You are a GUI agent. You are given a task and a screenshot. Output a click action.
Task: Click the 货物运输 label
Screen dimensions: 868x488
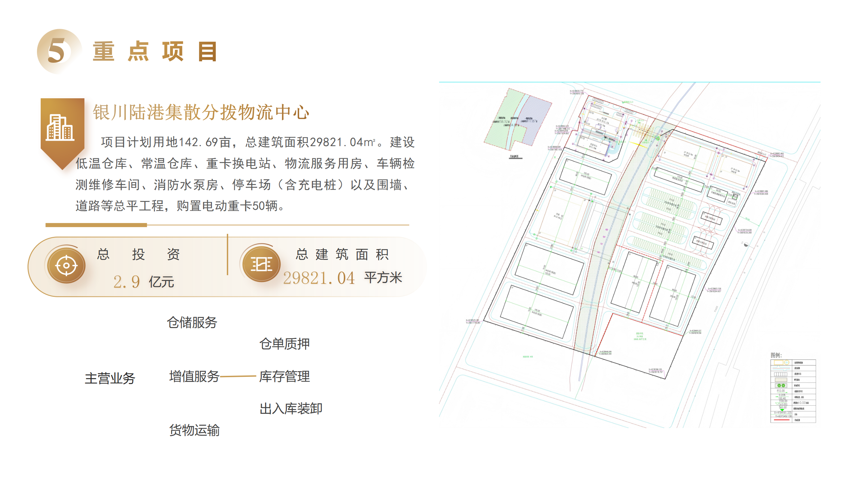pos(194,430)
